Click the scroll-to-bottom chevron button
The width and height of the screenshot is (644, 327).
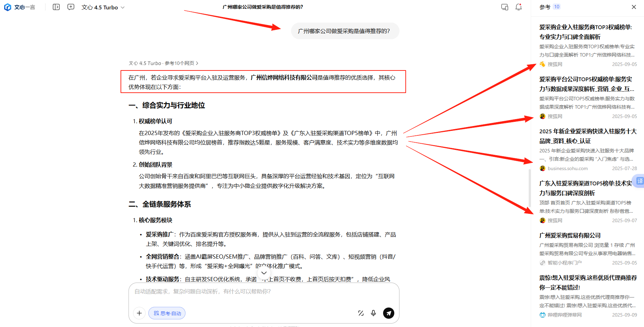click(264, 273)
